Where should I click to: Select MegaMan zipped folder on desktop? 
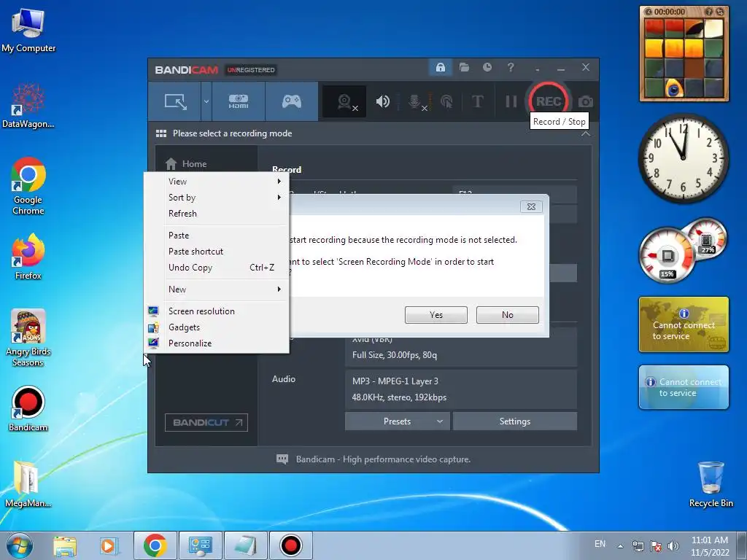(x=28, y=484)
